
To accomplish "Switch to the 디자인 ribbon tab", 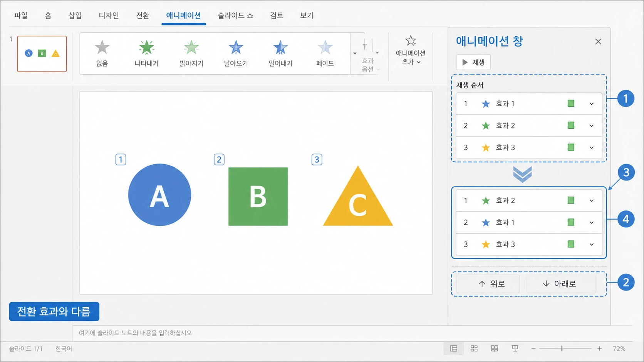I will pos(109,15).
